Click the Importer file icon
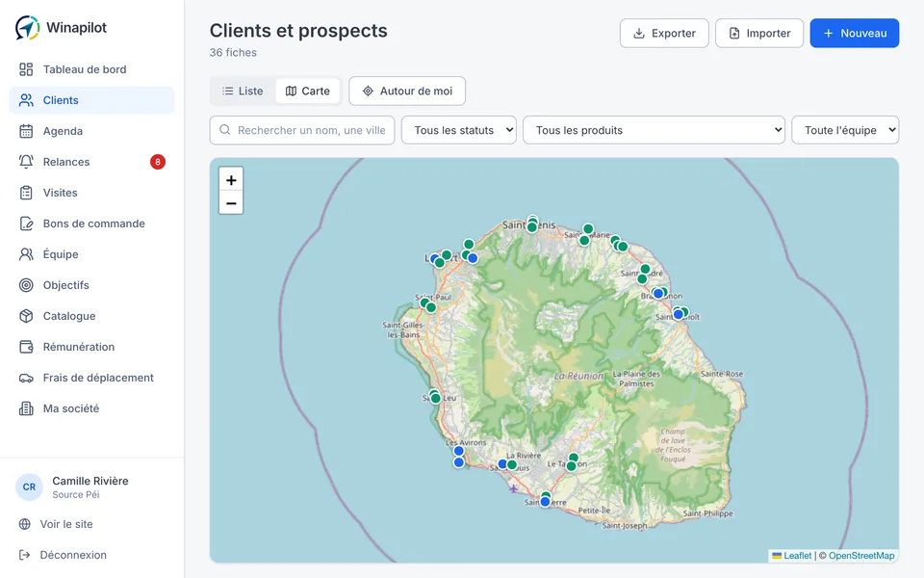 tap(734, 33)
